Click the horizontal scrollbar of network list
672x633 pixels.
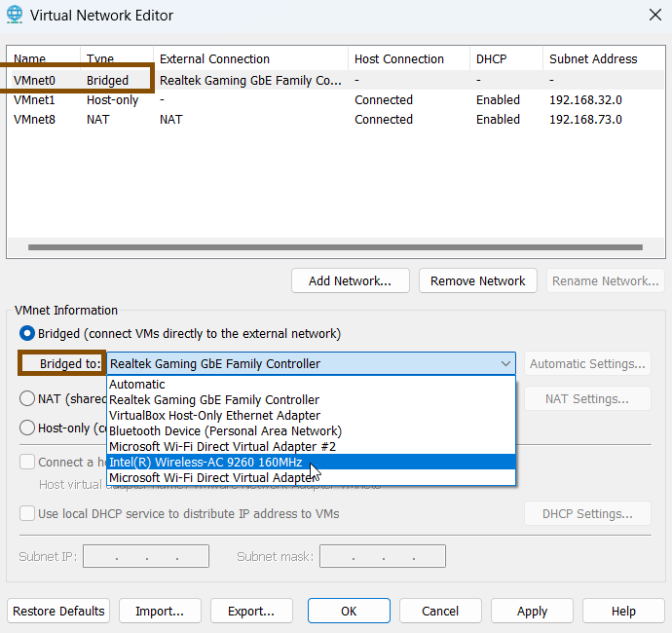[x=335, y=247]
